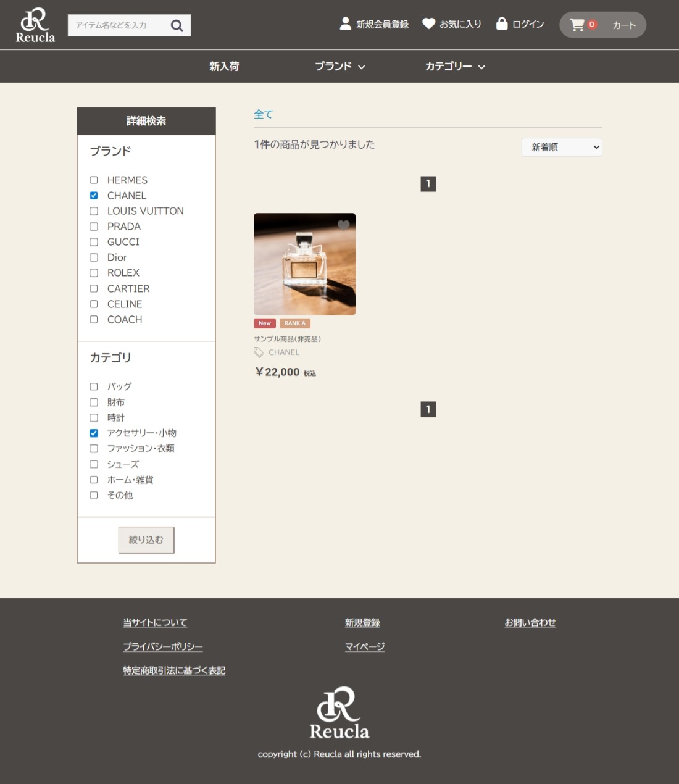Open the 新規登録 footer link
This screenshot has width=679, height=784.
pyautogui.click(x=362, y=622)
